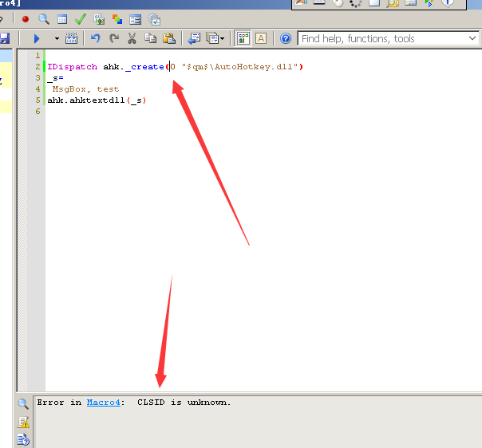Run the macro with blue play arrow
The height and width of the screenshot is (448, 482).
pyautogui.click(x=37, y=39)
